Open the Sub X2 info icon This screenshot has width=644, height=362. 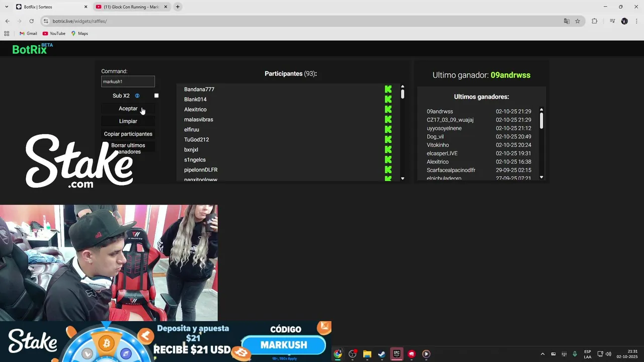[x=137, y=96]
